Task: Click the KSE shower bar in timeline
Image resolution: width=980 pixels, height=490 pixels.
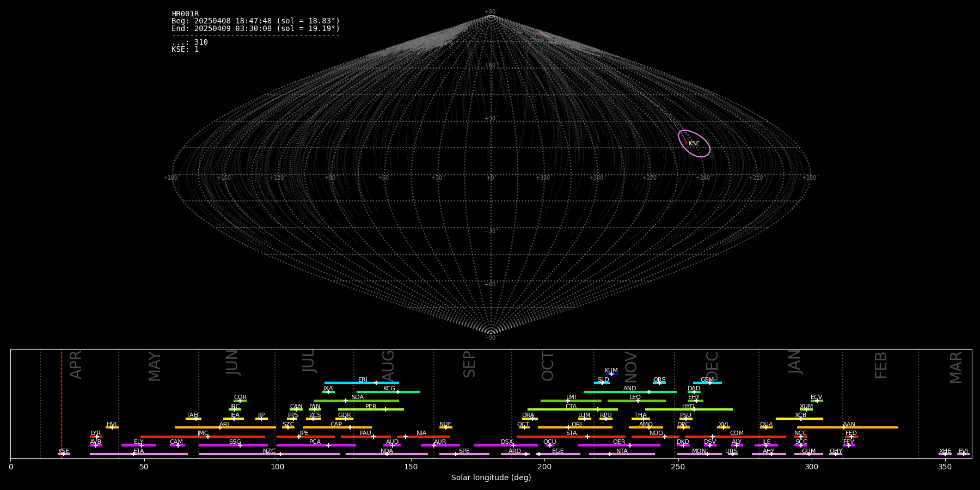Action: (64, 454)
